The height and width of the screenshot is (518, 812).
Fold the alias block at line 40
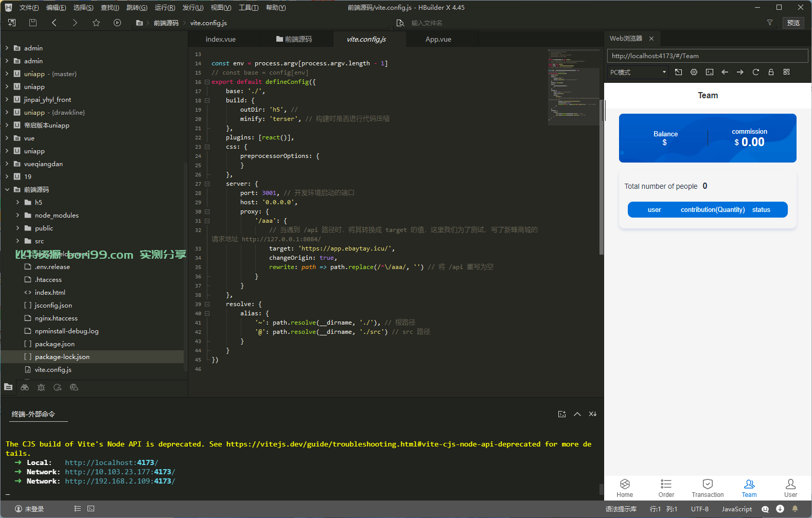coord(207,313)
